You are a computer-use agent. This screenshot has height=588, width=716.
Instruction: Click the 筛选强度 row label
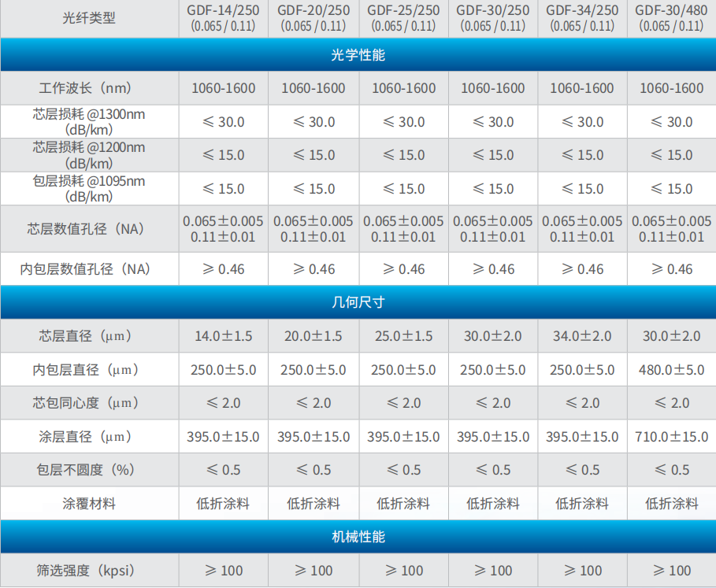[89, 570]
